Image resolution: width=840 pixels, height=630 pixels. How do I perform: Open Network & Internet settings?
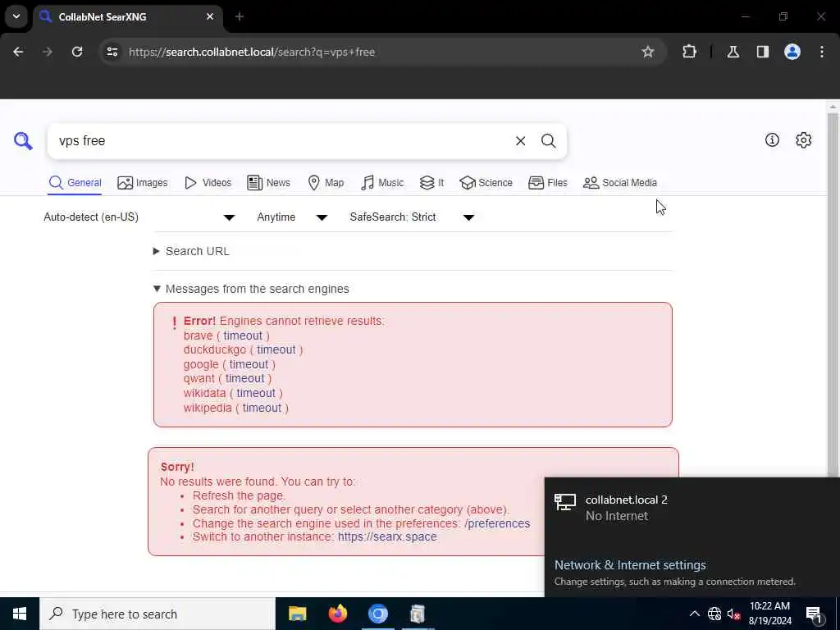tap(630, 564)
